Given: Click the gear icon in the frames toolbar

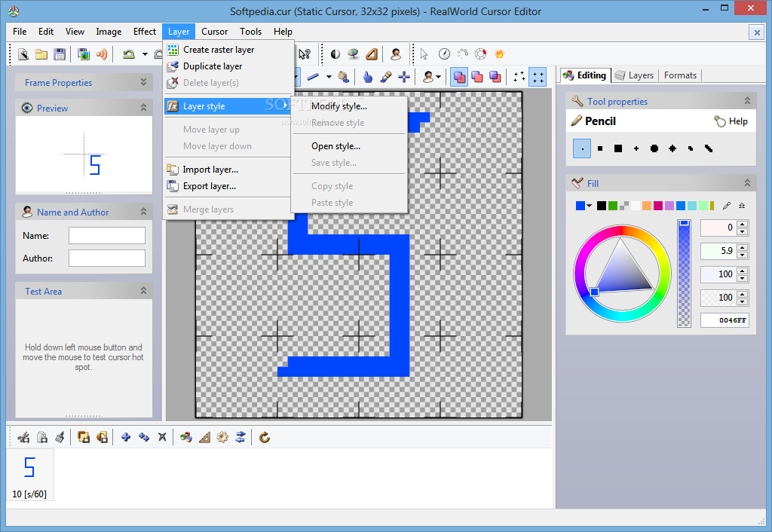Looking at the screenshot, I should [x=222, y=437].
